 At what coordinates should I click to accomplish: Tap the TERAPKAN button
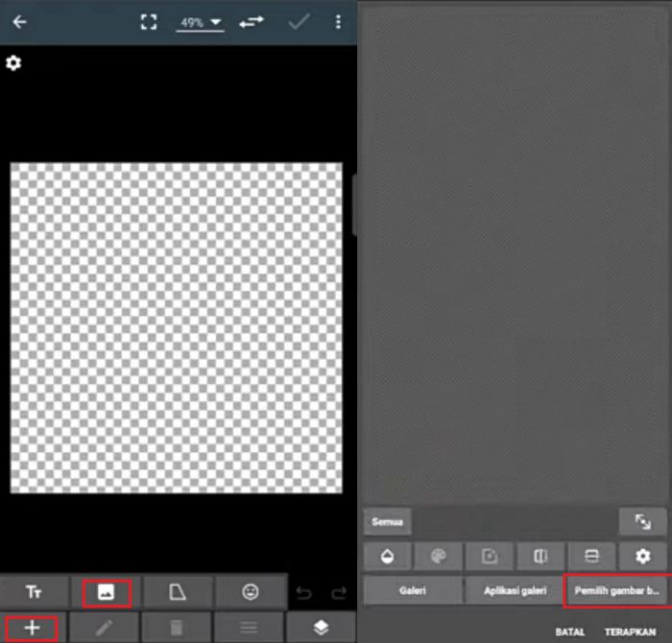(630, 631)
